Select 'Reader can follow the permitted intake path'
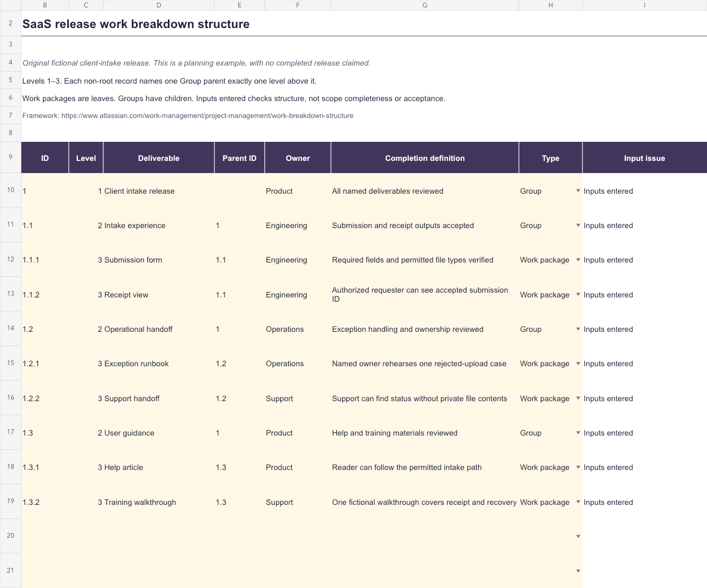 [x=425, y=467]
